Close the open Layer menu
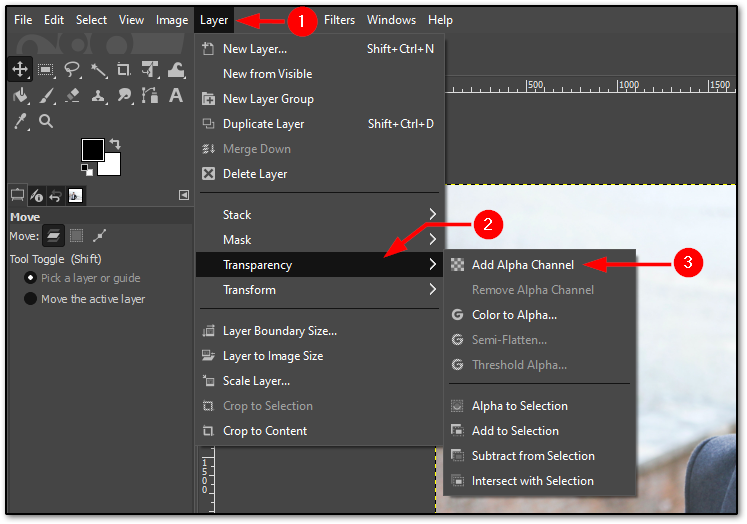 [x=214, y=20]
